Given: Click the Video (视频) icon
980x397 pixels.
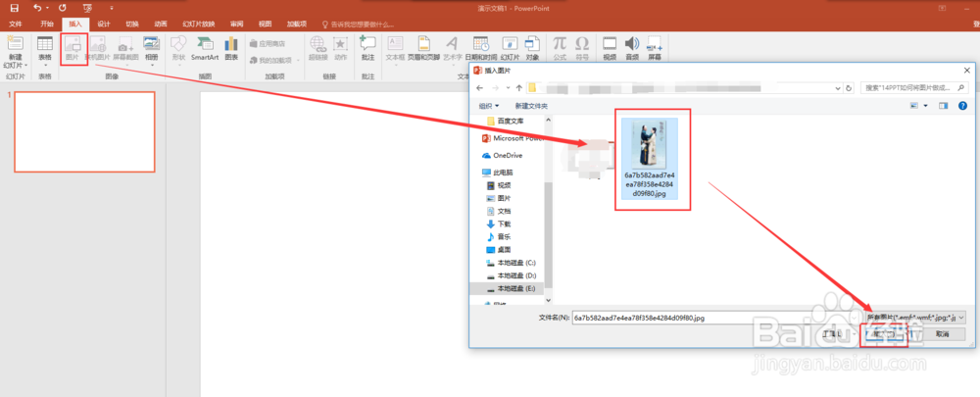Looking at the screenshot, I should pyautogui.click(x=610, y=49).
